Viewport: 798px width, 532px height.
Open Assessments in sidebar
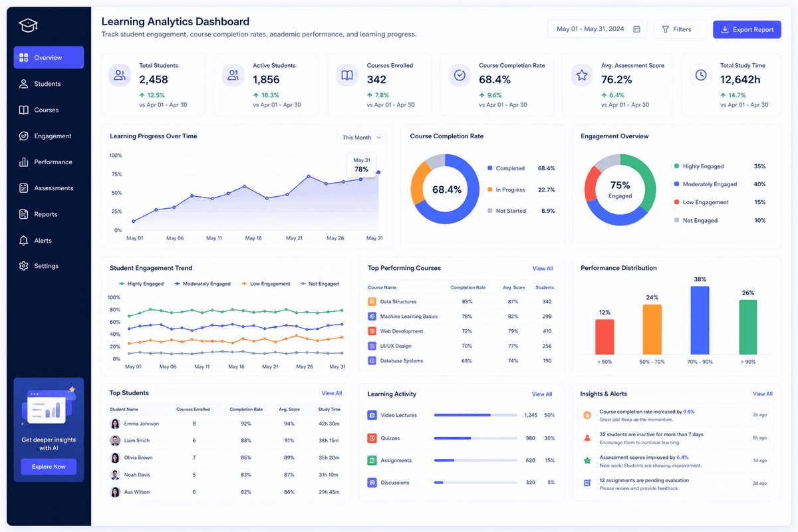[49, 188]
